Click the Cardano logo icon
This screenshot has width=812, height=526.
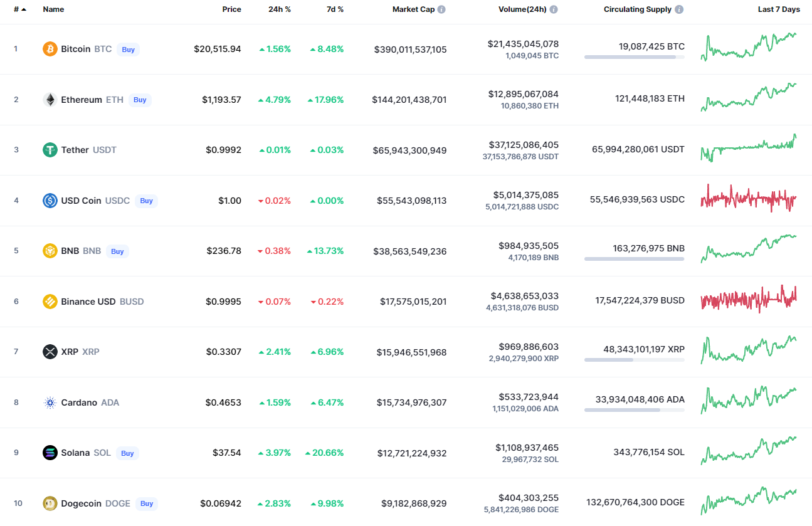50,402
